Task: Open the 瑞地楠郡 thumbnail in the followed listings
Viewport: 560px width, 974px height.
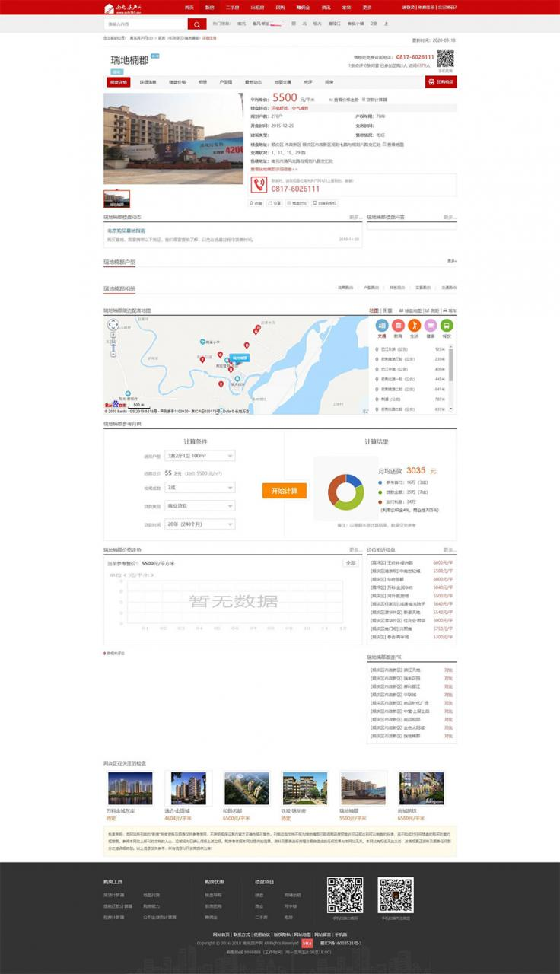Action: click(363, 788)
